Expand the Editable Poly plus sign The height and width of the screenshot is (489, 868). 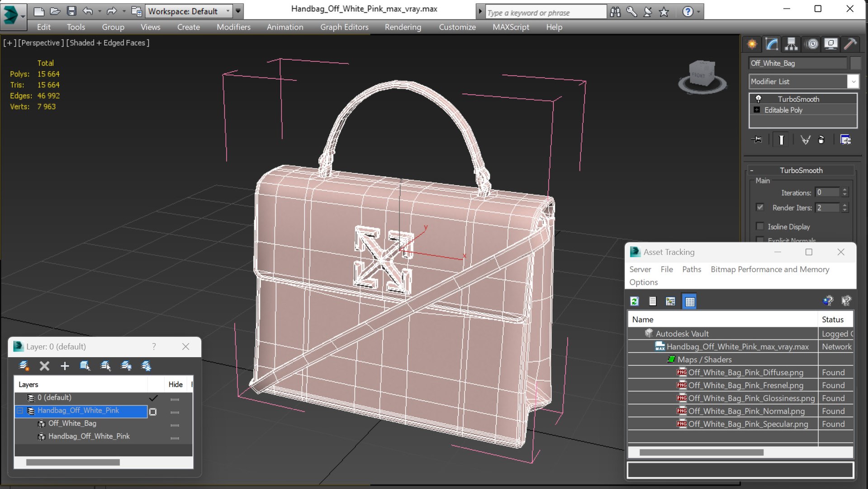(757, 110)
